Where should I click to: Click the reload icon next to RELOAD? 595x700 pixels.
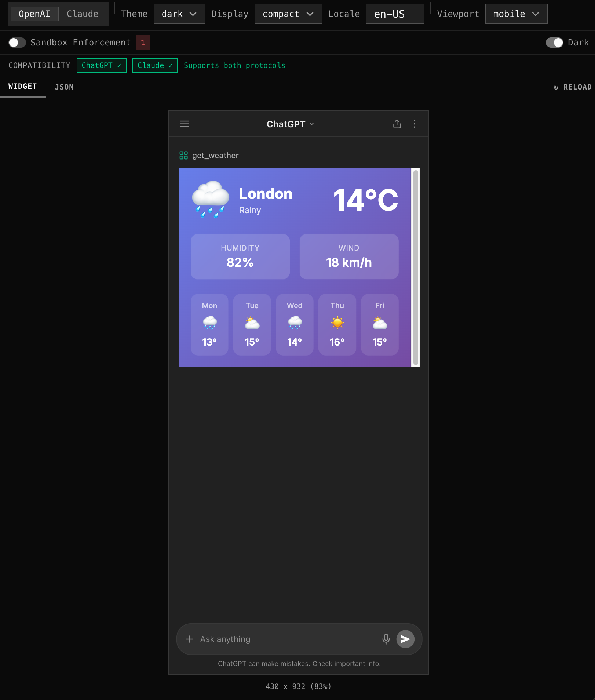point(555,87)
